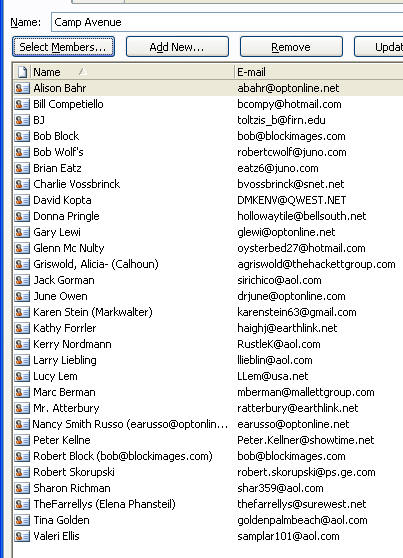Click the page icon column header

click(22, 72)
